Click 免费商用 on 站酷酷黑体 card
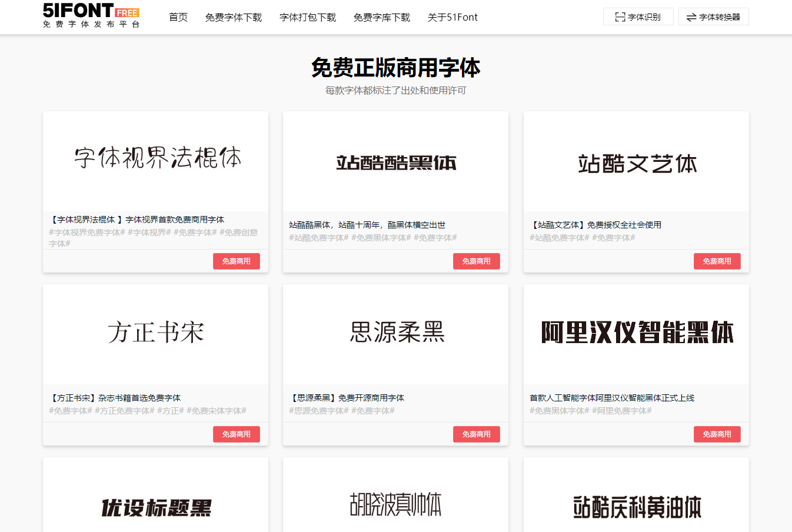The width and height of the screenshot is (792, 532). coord(477,261)
